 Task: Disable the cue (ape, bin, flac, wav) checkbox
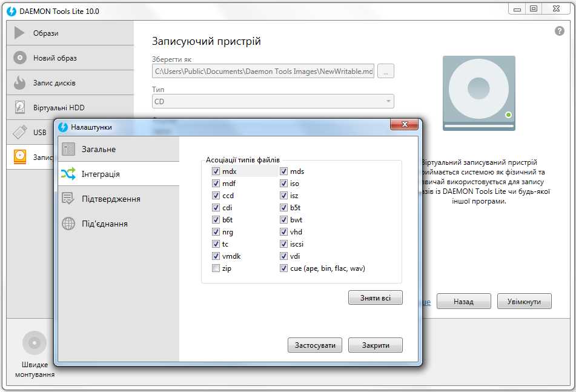coord(283,268)
